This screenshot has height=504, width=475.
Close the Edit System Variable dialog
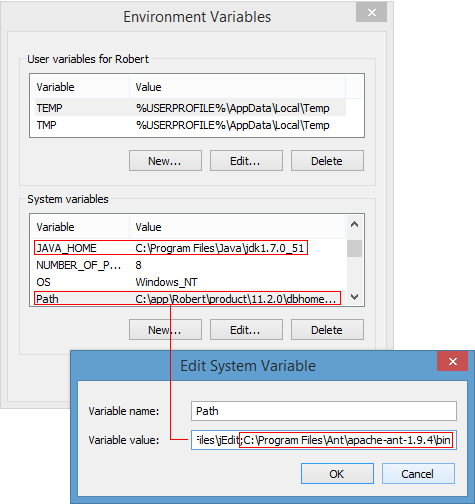click(x=452, y=361)
